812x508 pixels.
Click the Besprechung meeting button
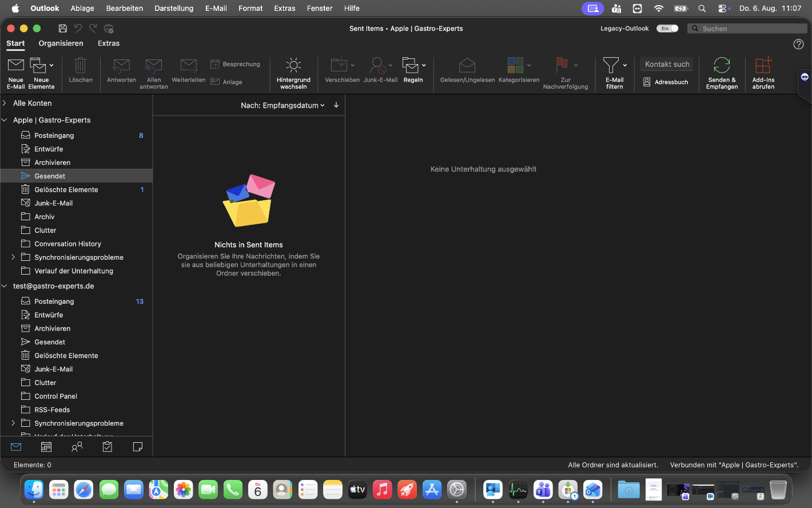click(x=235, y=64)
